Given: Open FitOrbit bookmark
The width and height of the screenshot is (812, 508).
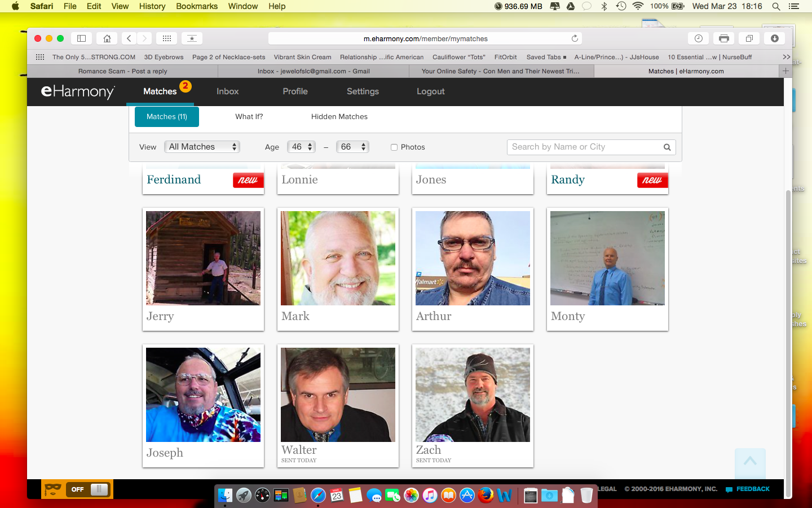Looking at the screenshot, I should pyautogui.click(x=505, y=57).
